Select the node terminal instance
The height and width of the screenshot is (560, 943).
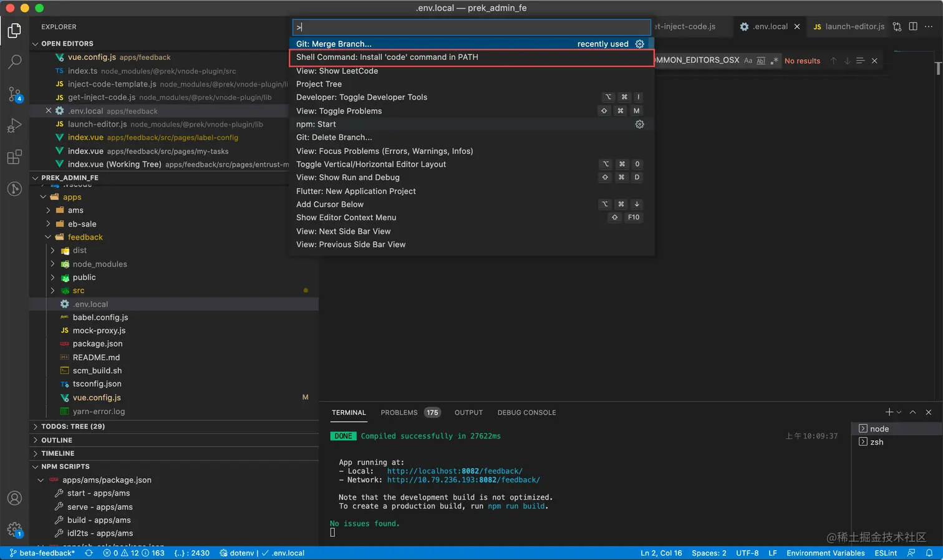point(897,428)
